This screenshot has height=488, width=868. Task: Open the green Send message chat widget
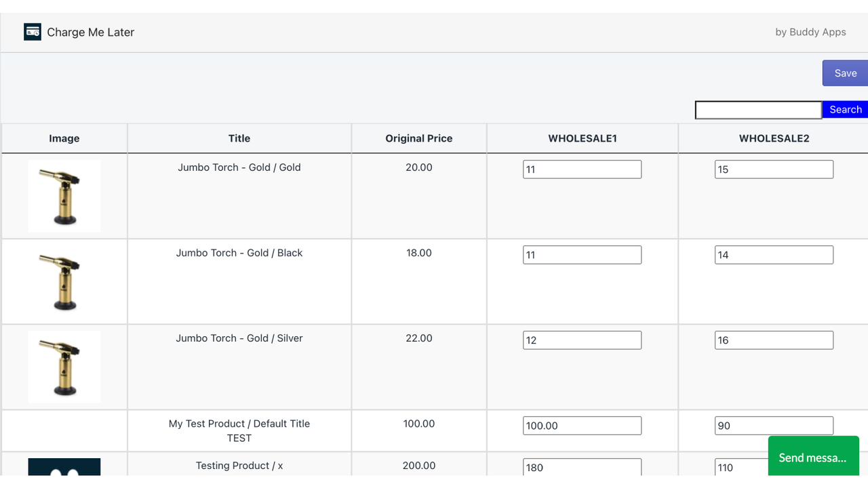click(813, 457)
